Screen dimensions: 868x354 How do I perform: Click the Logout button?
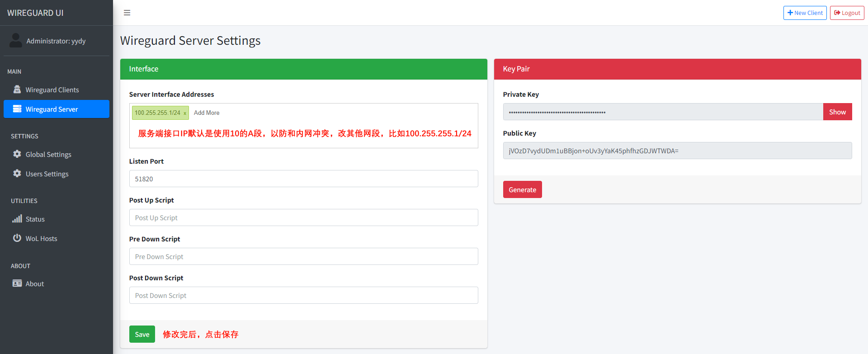(847, 13)
